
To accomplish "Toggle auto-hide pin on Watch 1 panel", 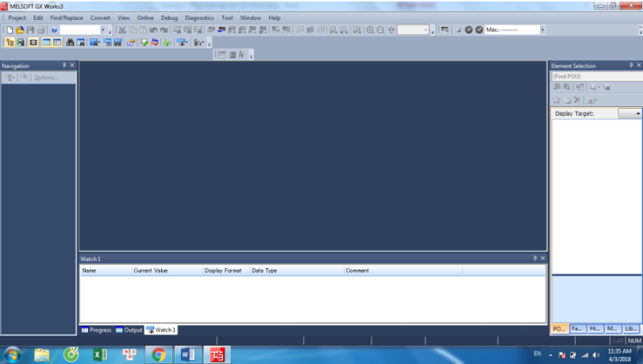I will [534, 259].
